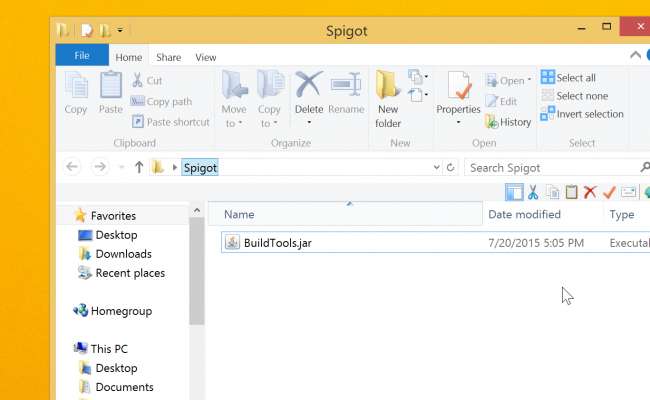650x400 pixels.
Task: Open the File menu tab
Action: (82, 55)
